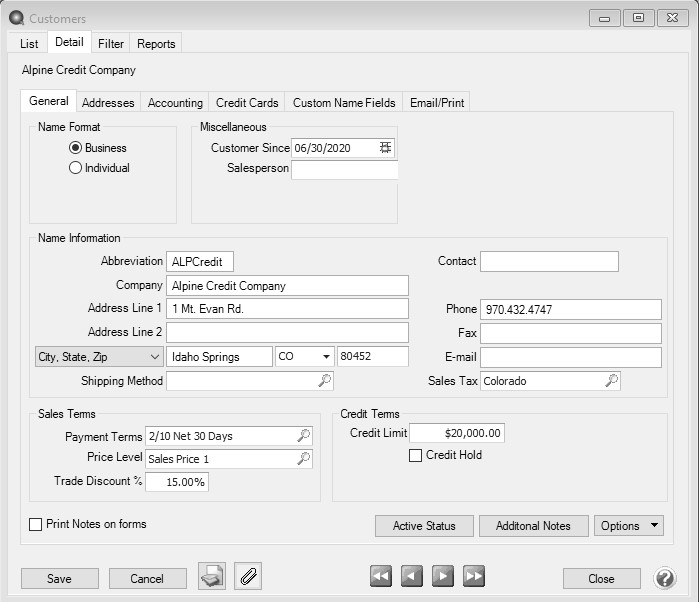Expand the City, State, Zip dropdown
Image resolution: width=699 pixels, height=602 pixels.
(x=99, y=357)
